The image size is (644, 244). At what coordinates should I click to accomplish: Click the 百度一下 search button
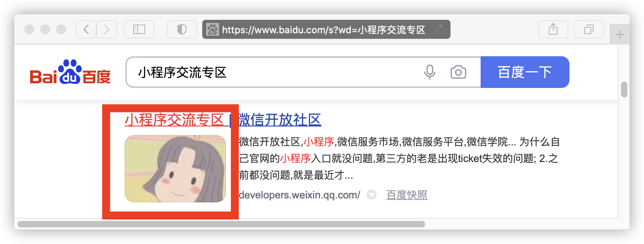point(525,72)
